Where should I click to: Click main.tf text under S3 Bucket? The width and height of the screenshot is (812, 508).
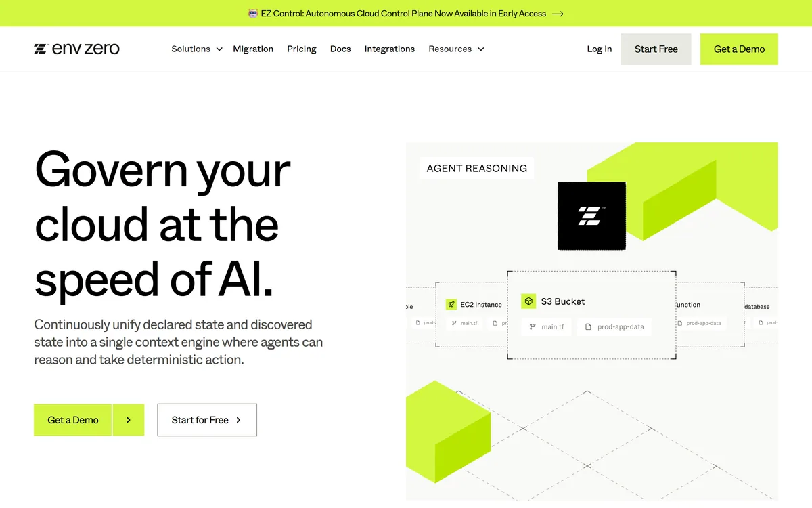pos(552,326)
